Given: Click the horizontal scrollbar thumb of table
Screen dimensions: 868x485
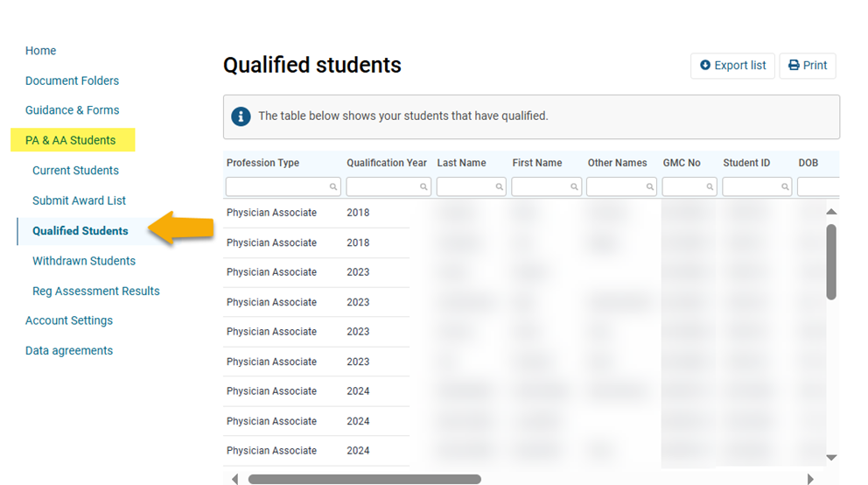Looking at the screenshot, I should coord(365,479).
